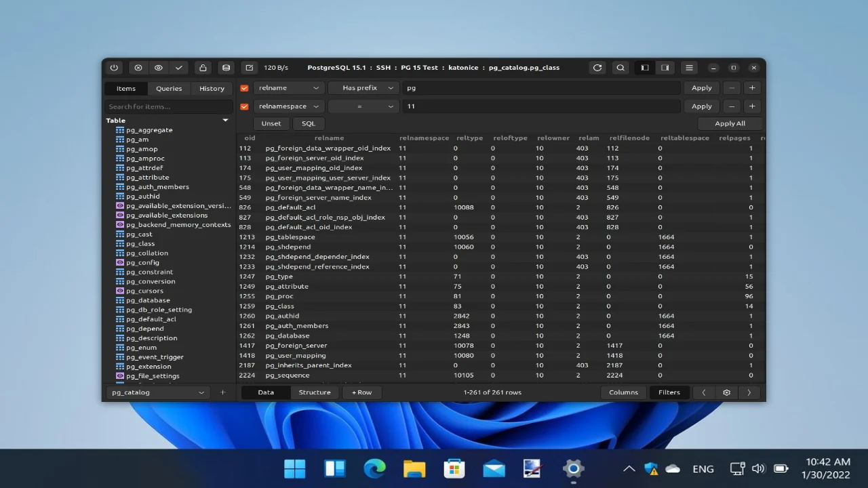This screenshot has width=868, height=488.
Task: Switch to the Queries tab
Action: [169, 89]
